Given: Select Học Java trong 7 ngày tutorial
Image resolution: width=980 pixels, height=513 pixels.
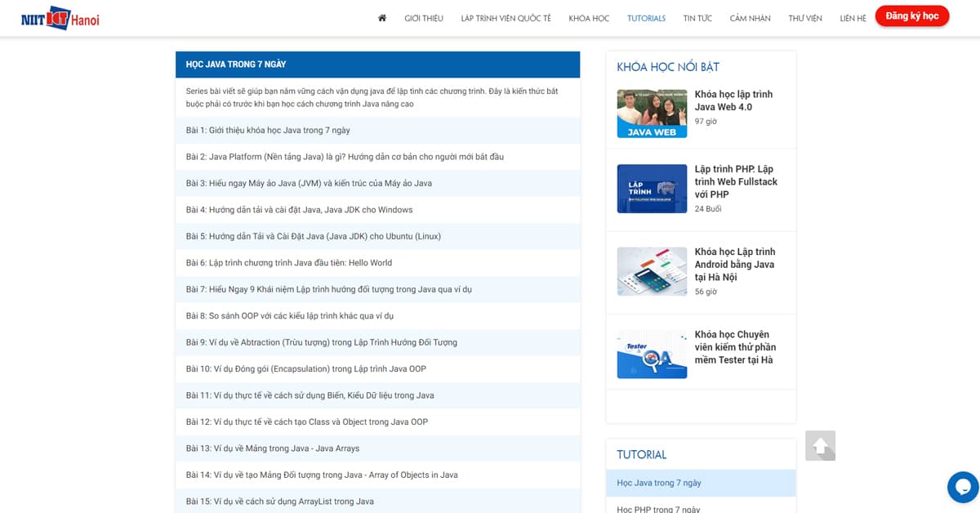Looking at the screenshot, I should point(659,483).
